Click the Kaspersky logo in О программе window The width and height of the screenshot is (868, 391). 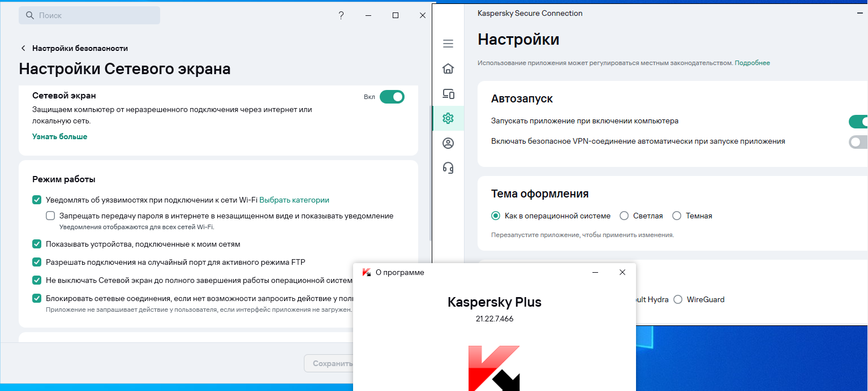coord(494,368)
